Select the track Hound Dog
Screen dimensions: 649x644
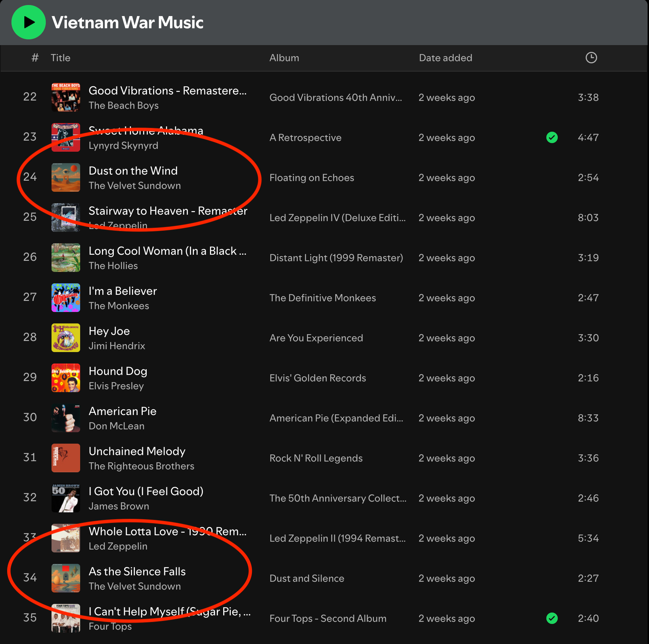tap(118, 371)
